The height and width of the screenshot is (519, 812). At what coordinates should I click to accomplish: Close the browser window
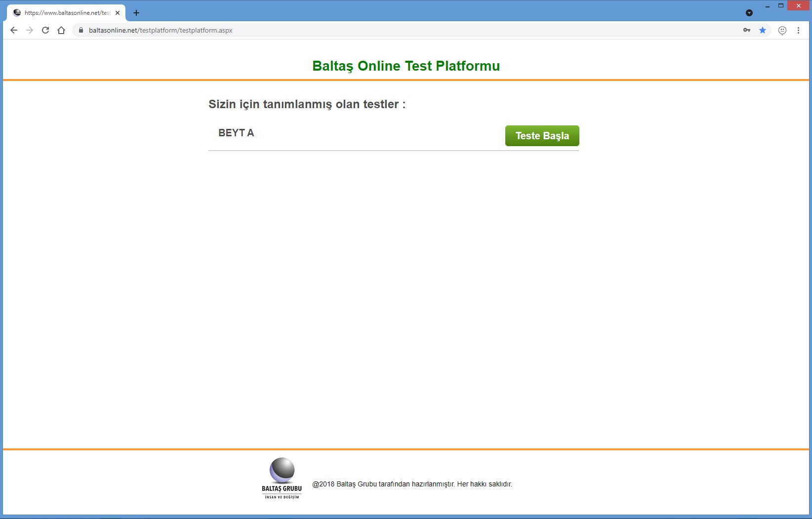[799, 6]
